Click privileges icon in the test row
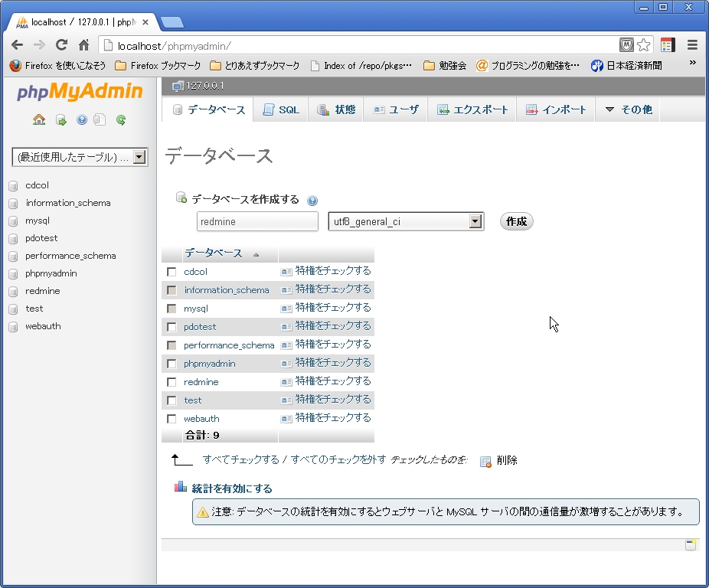This screenshot has width=709, height=588. tap(286, 400)
